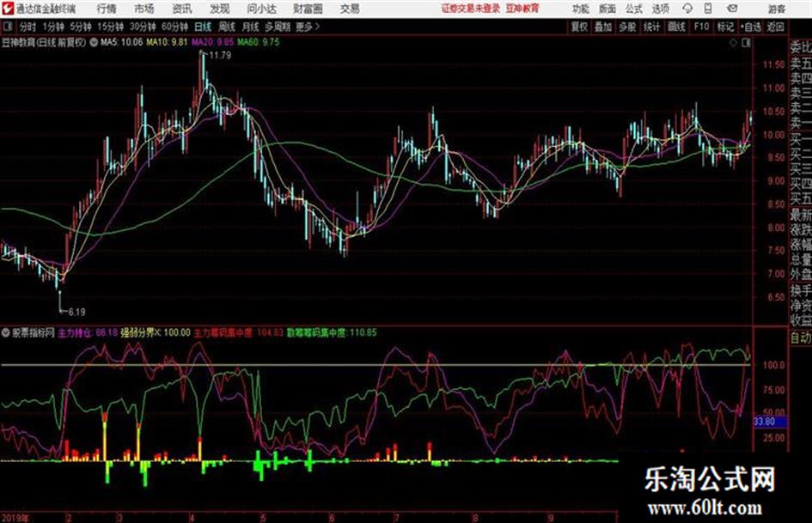Image resolution: width=812 pixels, height=523 pixels.
Task: Click the 11.79 high price marker
Action: [220, 55]
